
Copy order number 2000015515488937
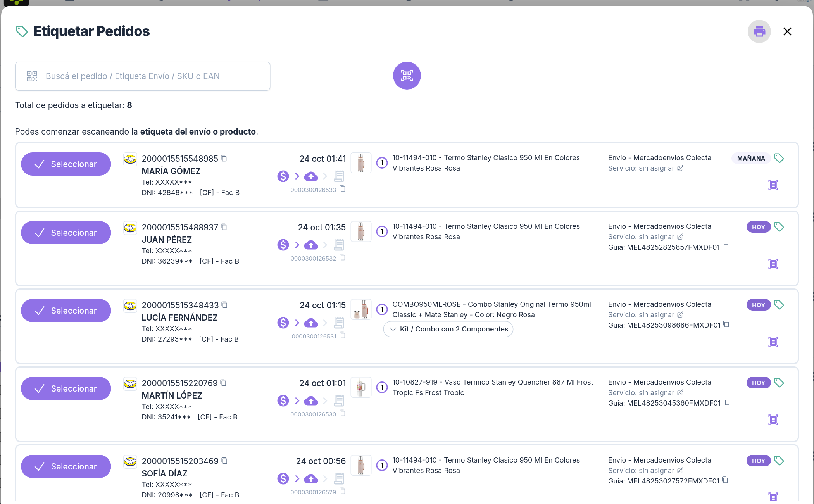(x=224, y=227)
